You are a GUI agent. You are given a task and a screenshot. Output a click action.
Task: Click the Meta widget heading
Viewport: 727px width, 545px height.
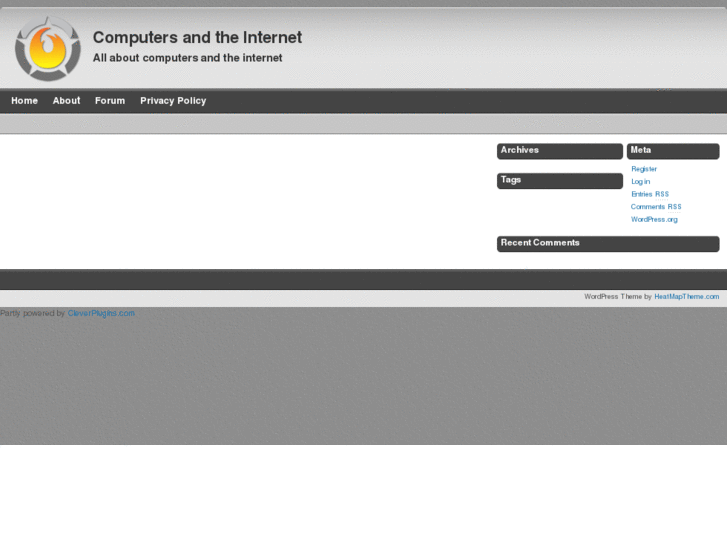[x=673, y=151]
